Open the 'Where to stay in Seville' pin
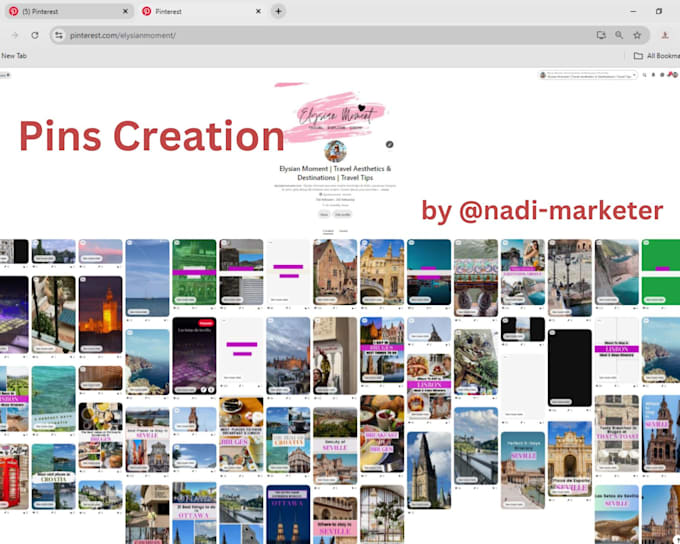This screenshot has width=680, height=544. point(335,521)
